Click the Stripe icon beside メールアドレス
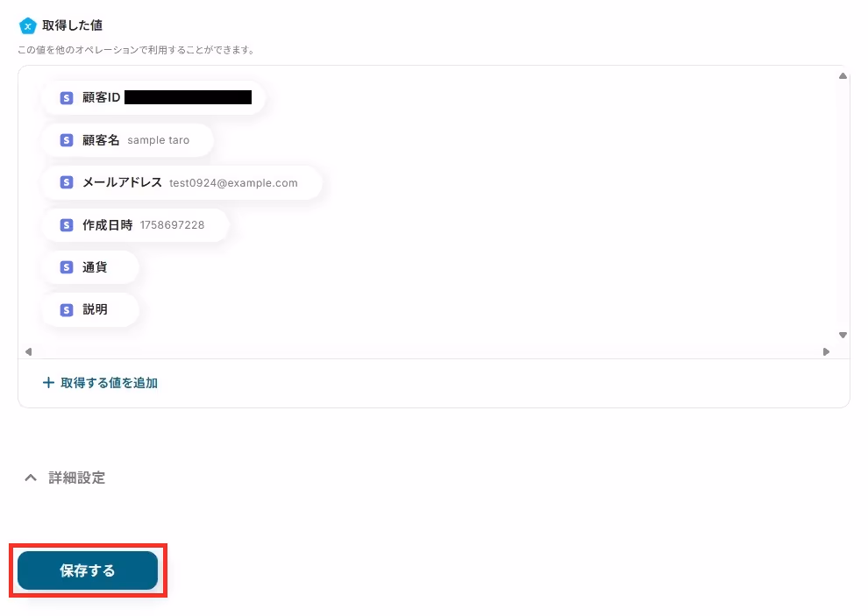This screenshot has width=868, height=616. coord(67,182)
